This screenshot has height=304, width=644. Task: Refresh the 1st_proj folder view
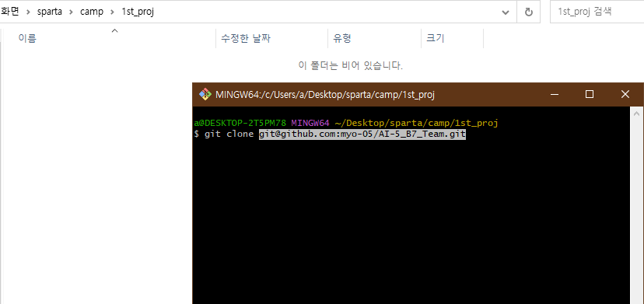click(529, 12)
